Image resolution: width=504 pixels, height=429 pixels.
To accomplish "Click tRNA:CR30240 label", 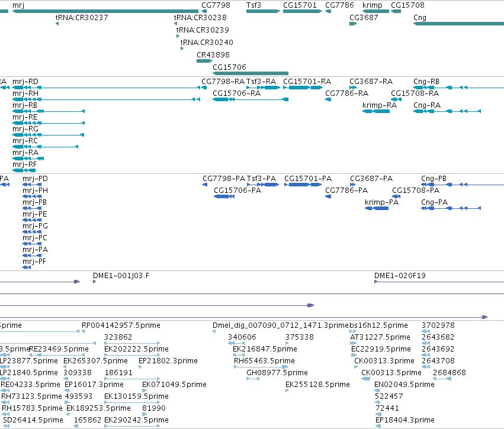I will [x=207, y=43].
